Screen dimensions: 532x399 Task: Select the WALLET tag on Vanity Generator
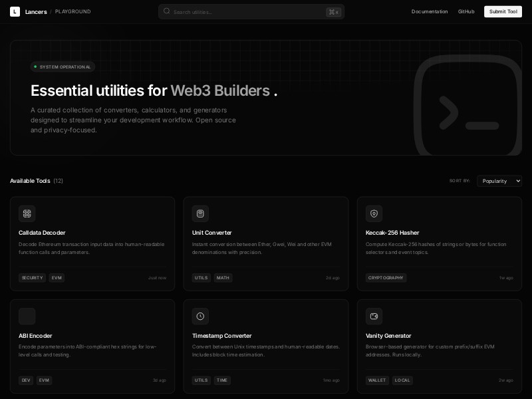tap(377, 380)
